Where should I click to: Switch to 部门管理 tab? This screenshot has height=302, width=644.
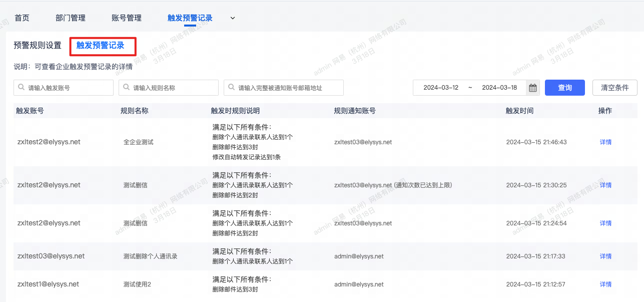click(71, 18)
